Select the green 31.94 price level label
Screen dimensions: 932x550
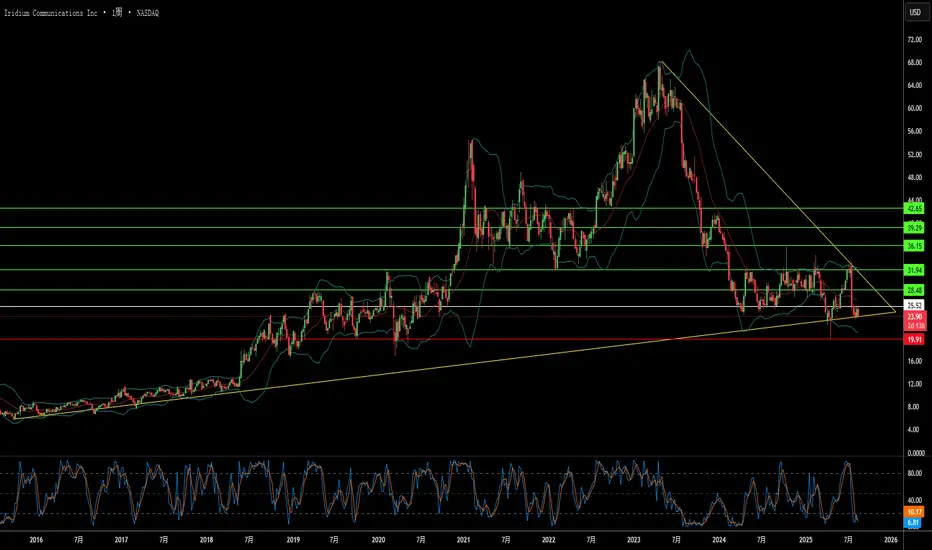pos(914,270)
